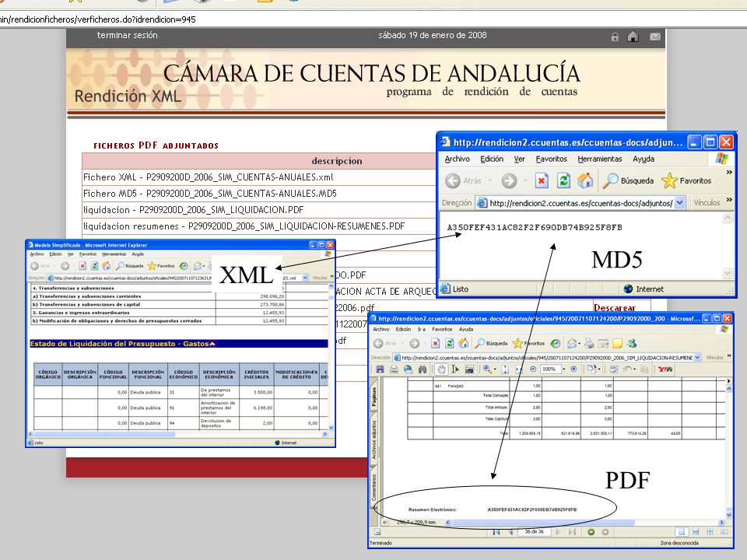The image size is (747, 560).
Task: Click the Dirección address field in the MD5 window
Action: pyautogui.click(x=580, y=203)
